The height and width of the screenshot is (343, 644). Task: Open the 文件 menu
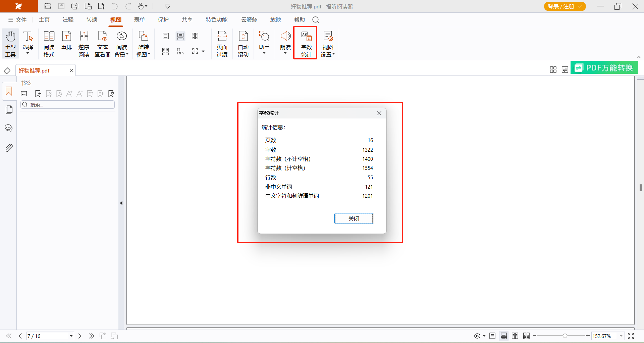tap(17, 20)
